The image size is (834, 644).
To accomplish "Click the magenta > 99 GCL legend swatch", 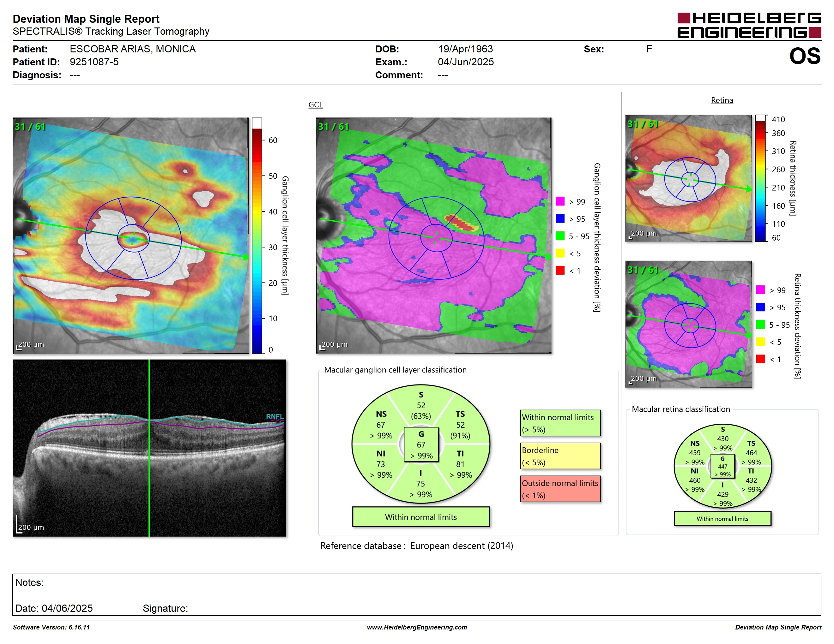I will coord(560,201).
